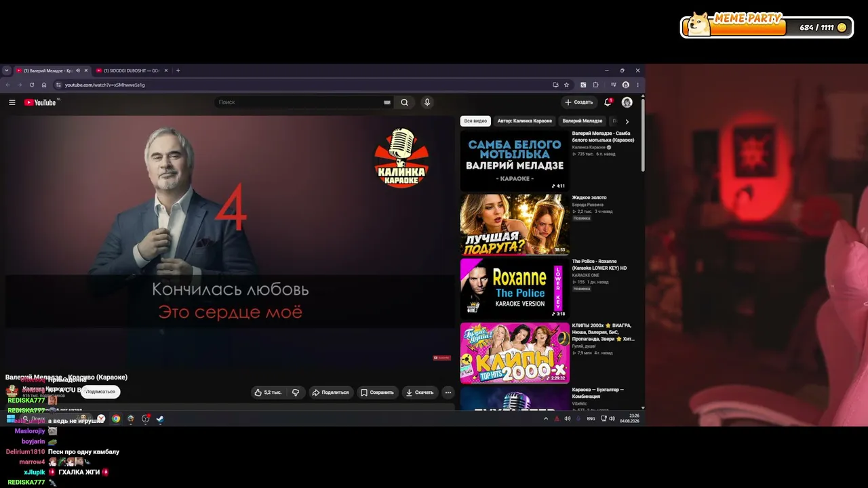This screenshot has height=488, width=868.
Task: Go back in the browser
Action: pyautogui.click(x=8, y=85)
